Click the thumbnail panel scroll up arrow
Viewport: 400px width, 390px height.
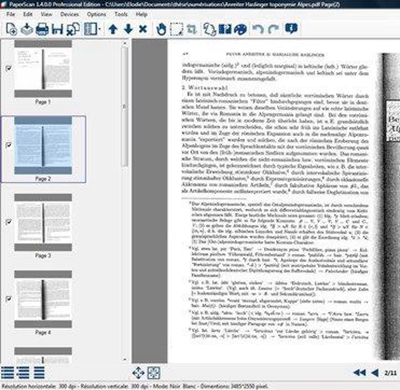pos(125,43)
